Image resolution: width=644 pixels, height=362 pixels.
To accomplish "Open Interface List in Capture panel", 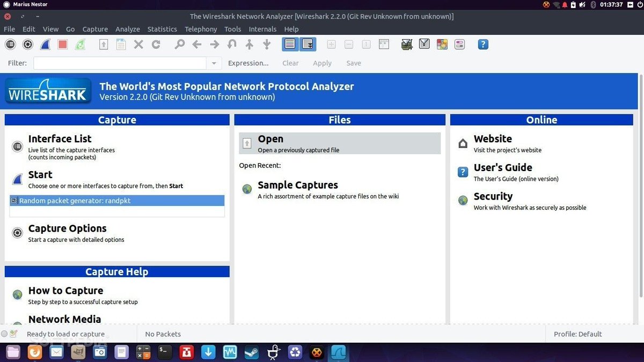I will click(x=60, y=139).
